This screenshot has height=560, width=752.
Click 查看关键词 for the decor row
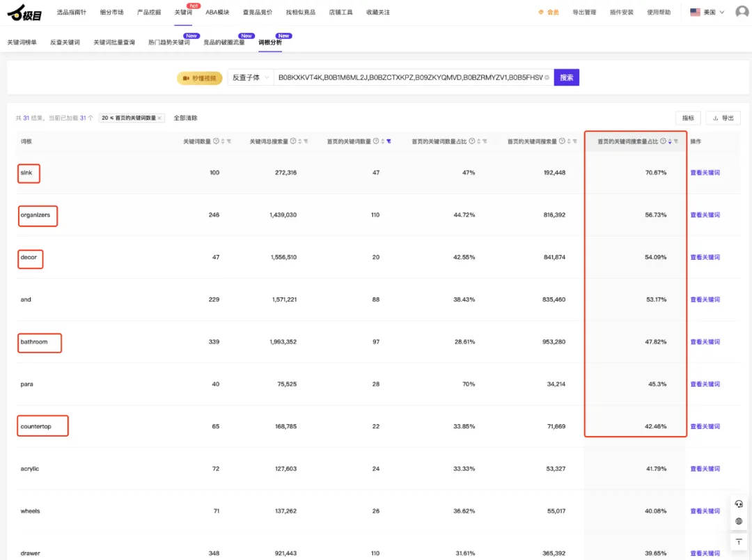point(705,257)
